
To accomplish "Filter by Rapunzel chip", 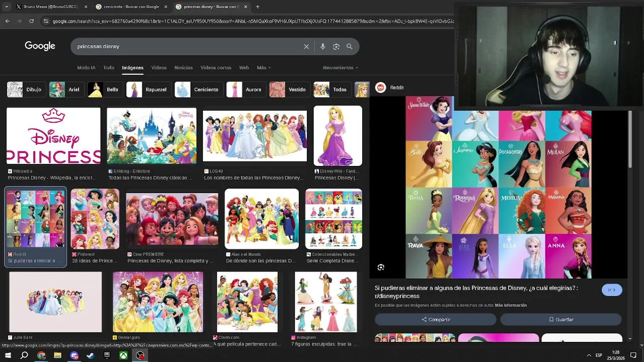I will coord(148,89).
